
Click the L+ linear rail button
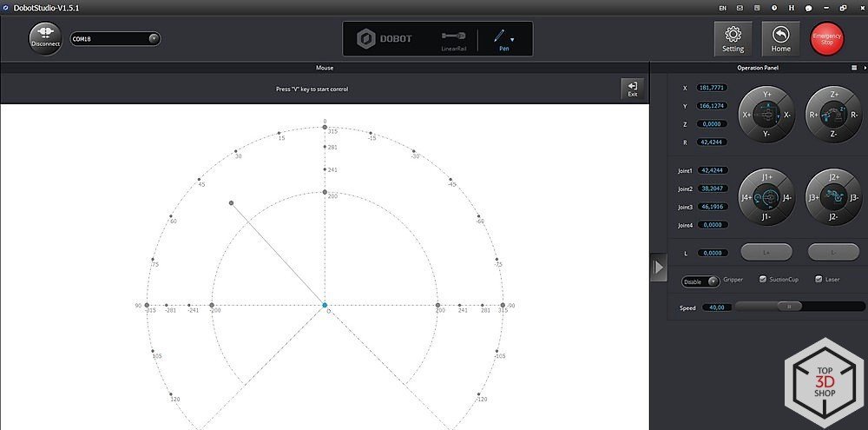[x=766, y=252]
